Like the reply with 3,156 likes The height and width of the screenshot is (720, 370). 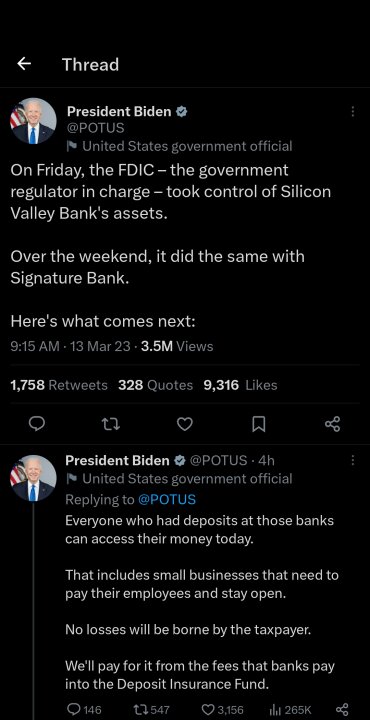tap(224, 709)
